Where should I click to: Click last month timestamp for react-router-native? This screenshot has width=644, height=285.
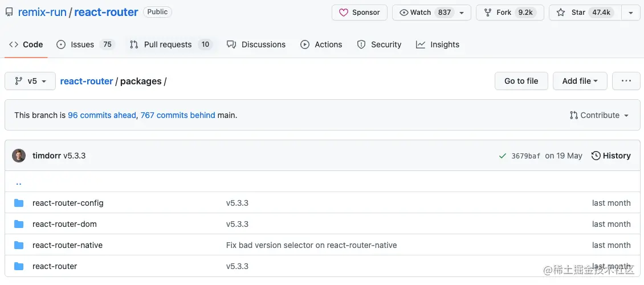click(x=611, y=245)
